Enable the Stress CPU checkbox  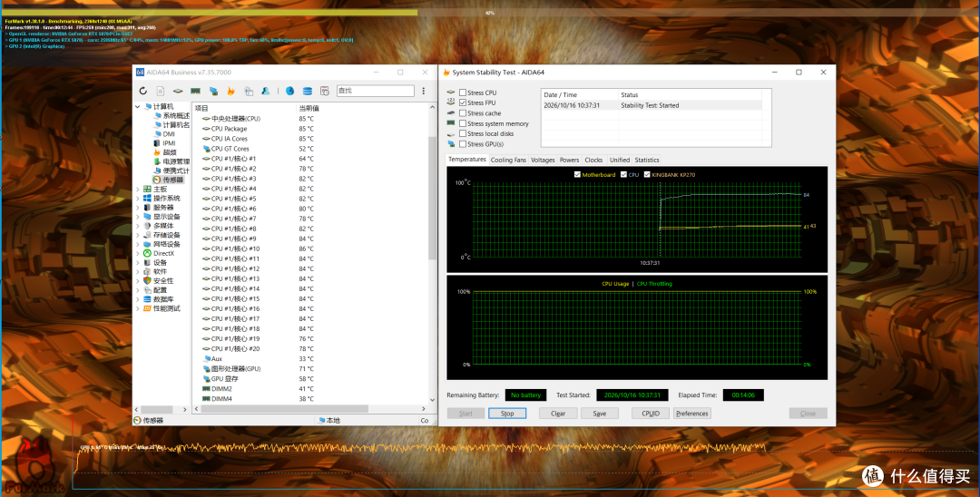[463, 93]
